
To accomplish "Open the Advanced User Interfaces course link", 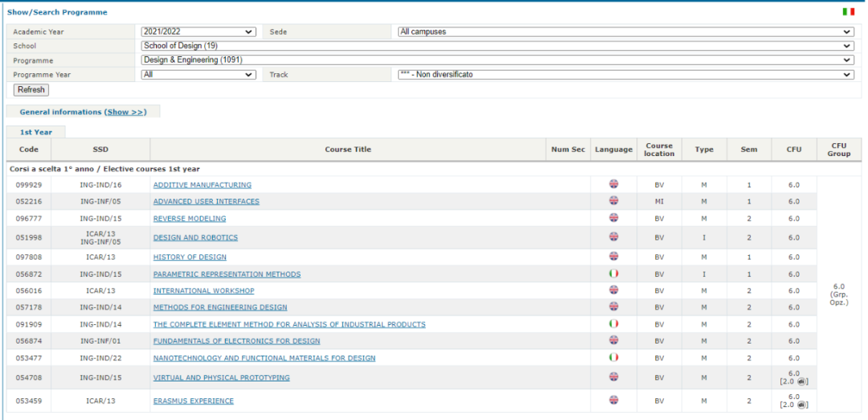I will tap(207, 202).
